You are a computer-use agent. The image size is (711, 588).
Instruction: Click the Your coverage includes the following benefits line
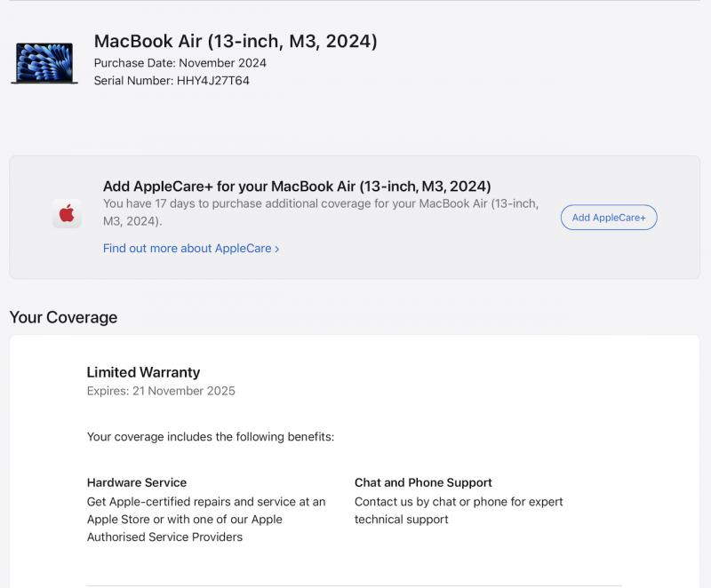[211, 437]
